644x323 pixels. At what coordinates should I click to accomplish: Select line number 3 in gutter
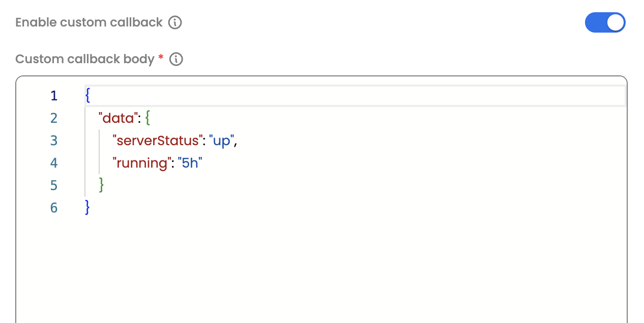click(x=54, y=141)
